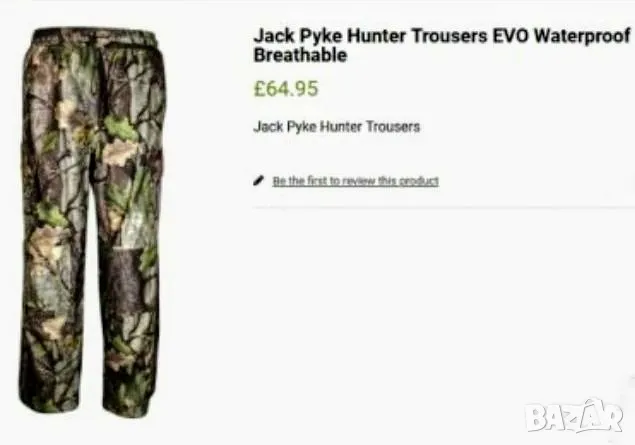Click the BAZAR watermark logo
The image size is (635, 445).
click(x=573, y=416)
